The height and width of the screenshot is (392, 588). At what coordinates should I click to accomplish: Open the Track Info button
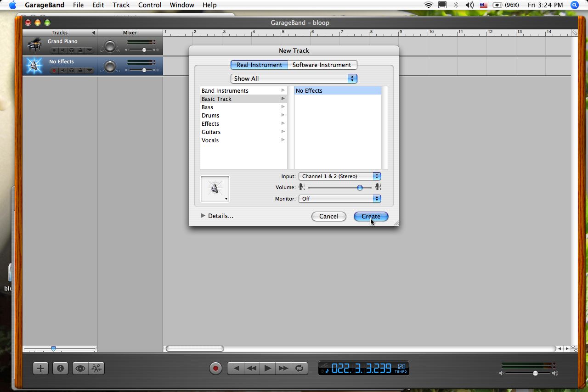click(x=60, y=368)
